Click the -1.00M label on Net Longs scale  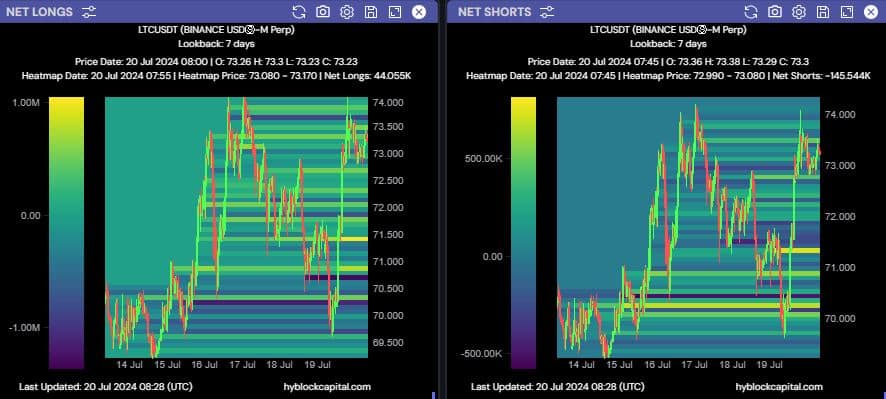23,328
